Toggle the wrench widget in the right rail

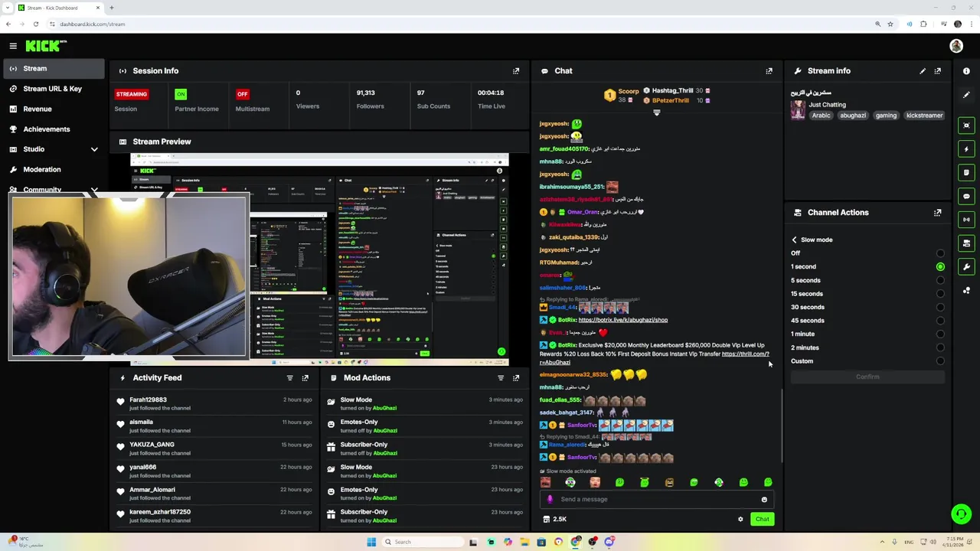click(x=966, y=267)
